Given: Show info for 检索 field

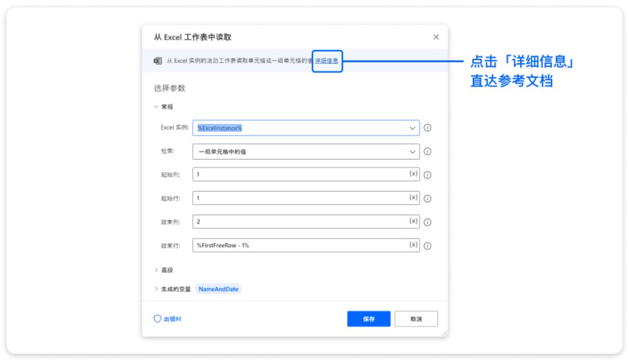Looking at the screenshot, I should (x=427, y=151).
